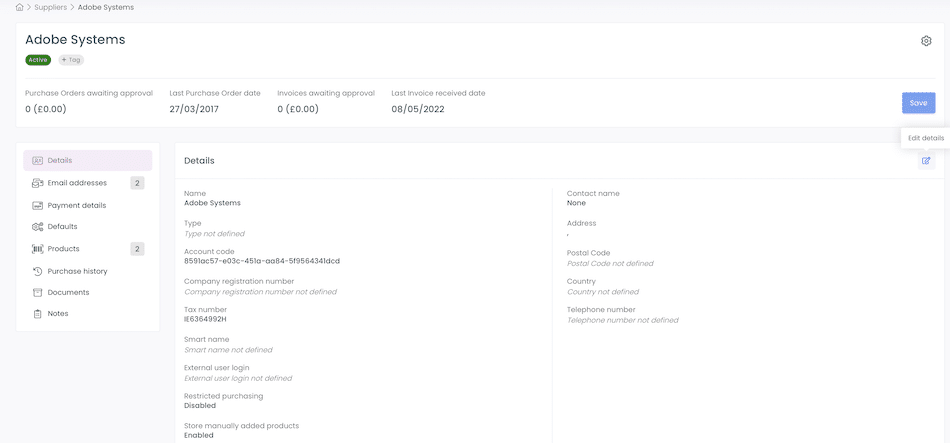Click the Email addresses count badge 2
This screenshot has height=443, width=950.
138,183
